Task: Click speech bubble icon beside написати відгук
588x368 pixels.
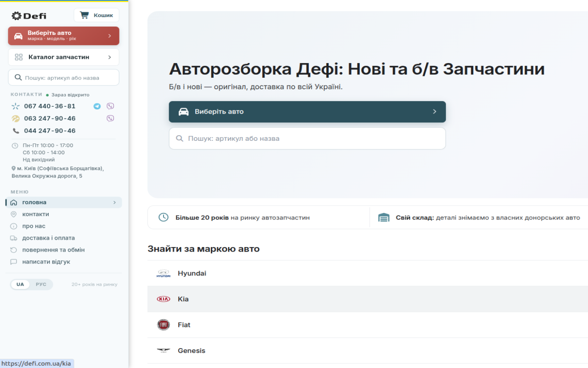Action: click(x=14, y=262)
